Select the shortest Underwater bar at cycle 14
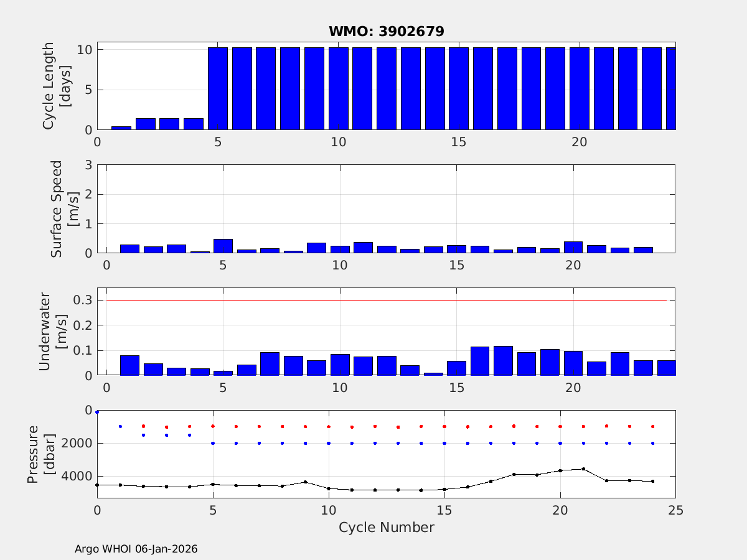Screen dimensions: 747x560 433,374
